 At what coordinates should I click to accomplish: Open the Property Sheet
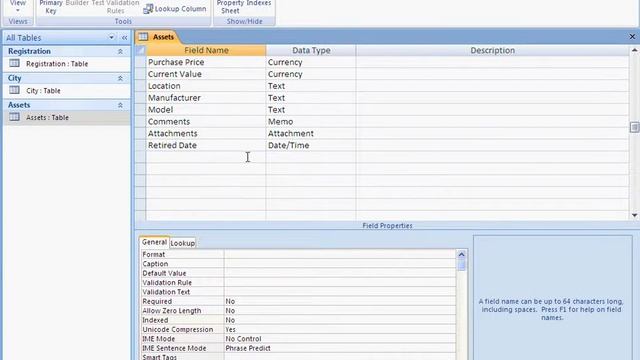[x=230, y=7]
